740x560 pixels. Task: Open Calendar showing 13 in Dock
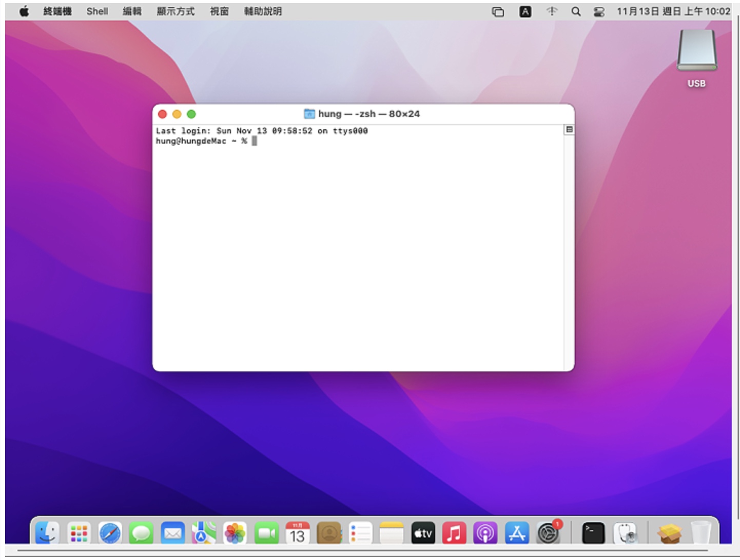coord(298,533)
